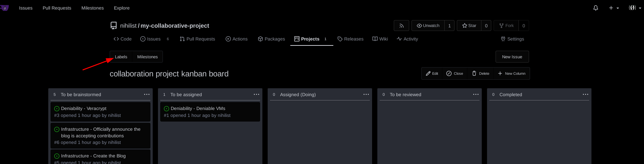Add a New Column to the board
Viewport: 644px width, 164px height.
(512, 73)
